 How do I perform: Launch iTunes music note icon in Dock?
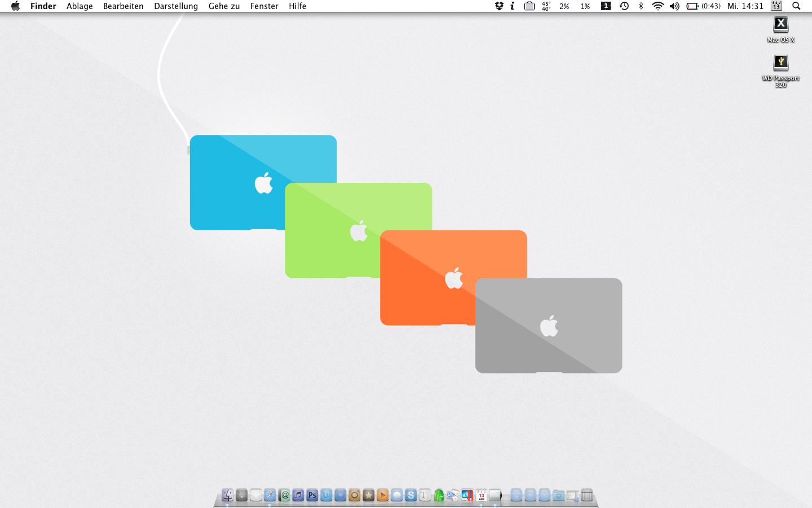click(298, 495)
